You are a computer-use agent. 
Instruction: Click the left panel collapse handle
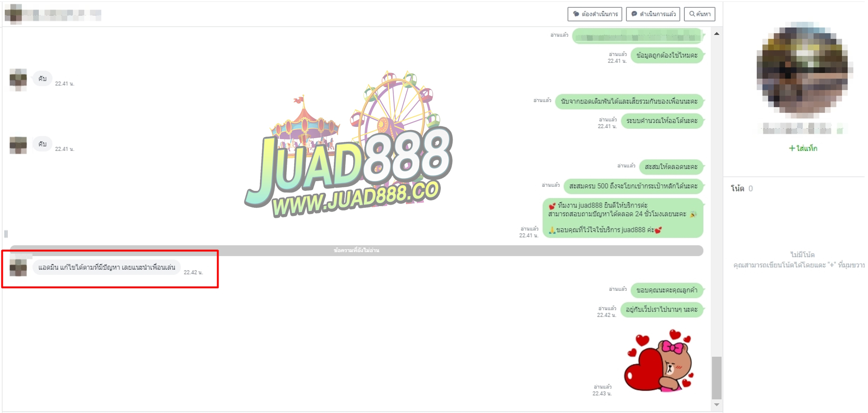pos(6,234)
